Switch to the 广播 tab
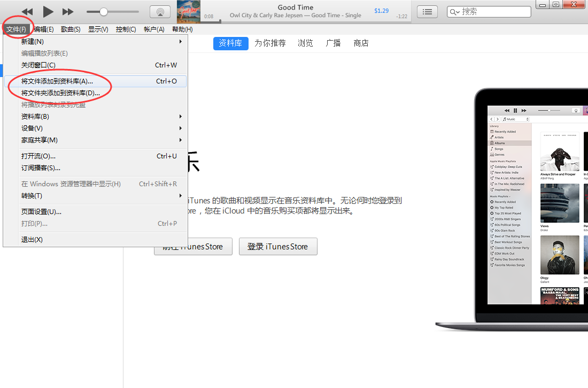This screenshot has width=588, height=388. point(333,43)
